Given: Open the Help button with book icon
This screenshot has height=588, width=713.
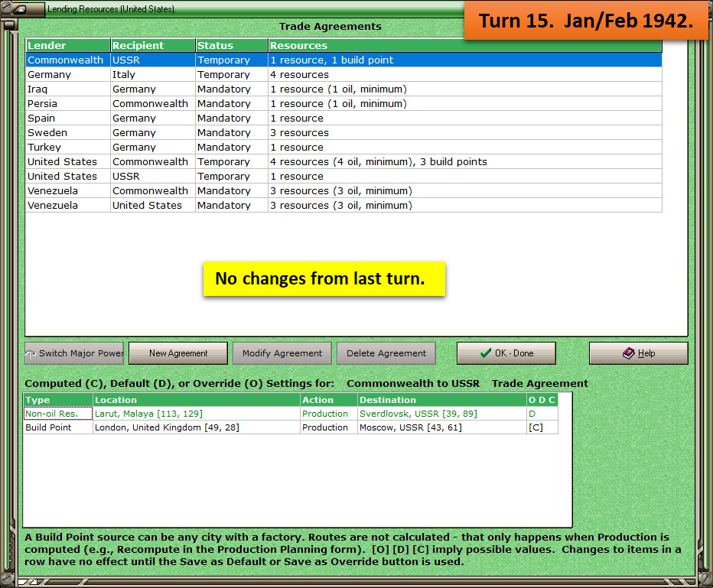Looking at the screenshot, I should (639, 353).
